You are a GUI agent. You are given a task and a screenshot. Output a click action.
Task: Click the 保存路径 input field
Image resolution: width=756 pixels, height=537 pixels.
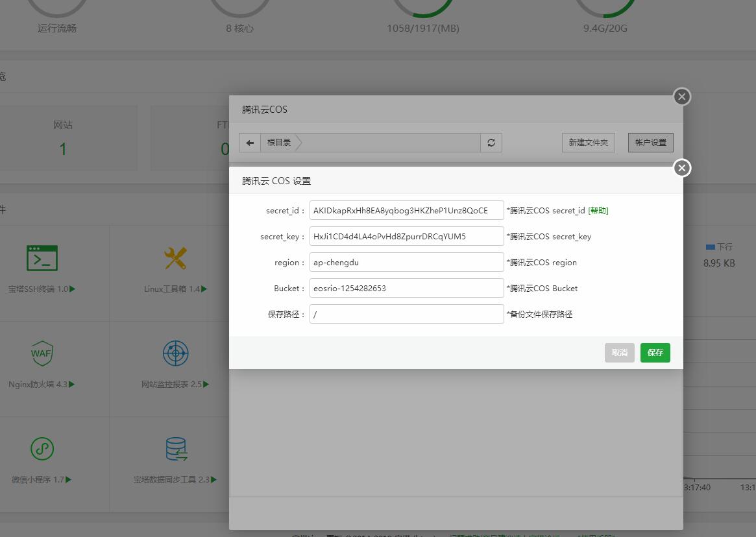coord(406,315)
